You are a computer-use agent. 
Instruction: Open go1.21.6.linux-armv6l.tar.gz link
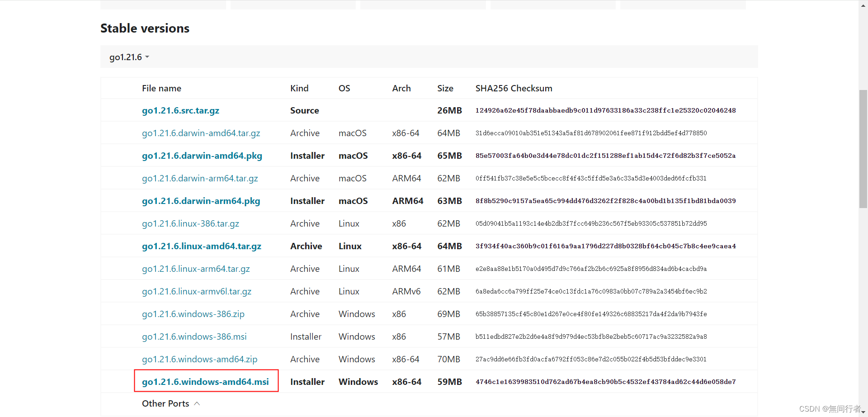click(x=197, y=291)
